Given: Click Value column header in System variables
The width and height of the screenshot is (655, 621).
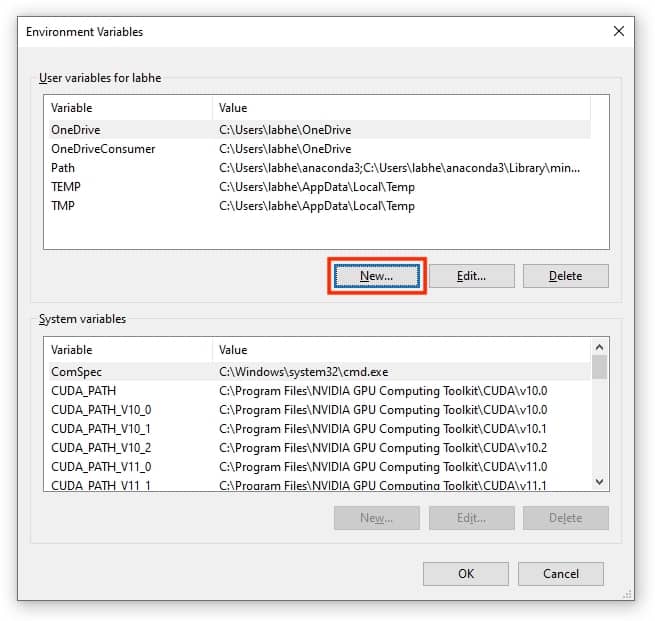Looking at the screenshot, I should (401, 350).
